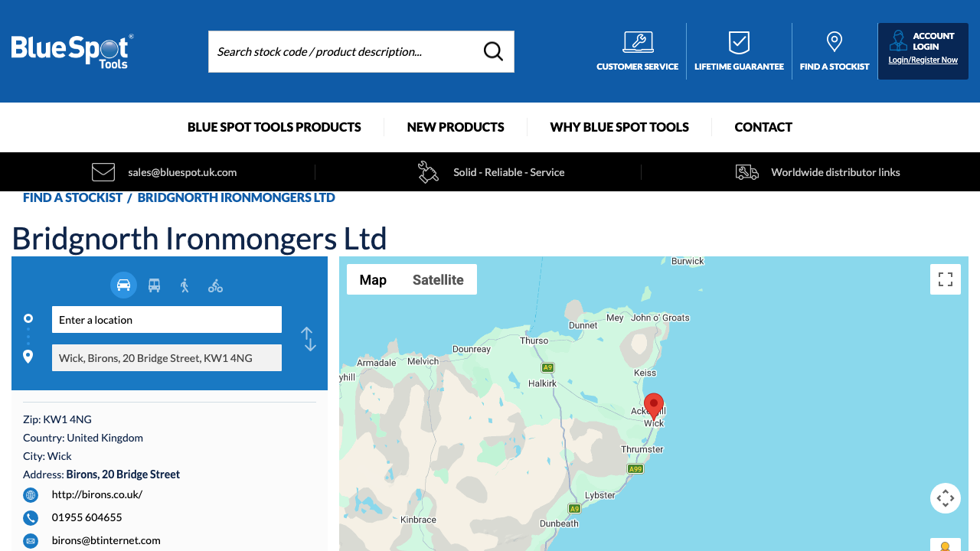This screenshot has width=980, height=551.
Task: Select Map view mode
Action: coord(373,279)
